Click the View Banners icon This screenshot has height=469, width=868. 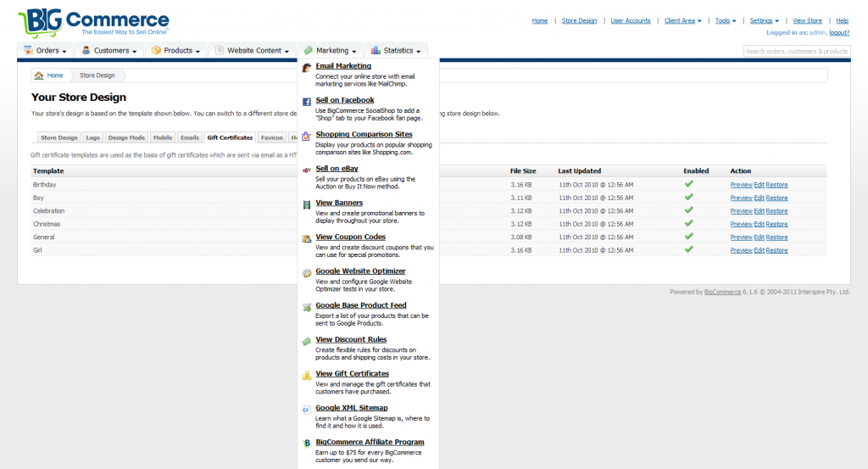pos(307,204)
